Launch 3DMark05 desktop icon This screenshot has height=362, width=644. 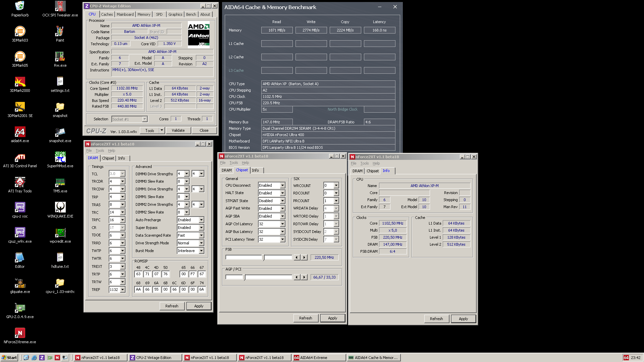click(20, 59)
